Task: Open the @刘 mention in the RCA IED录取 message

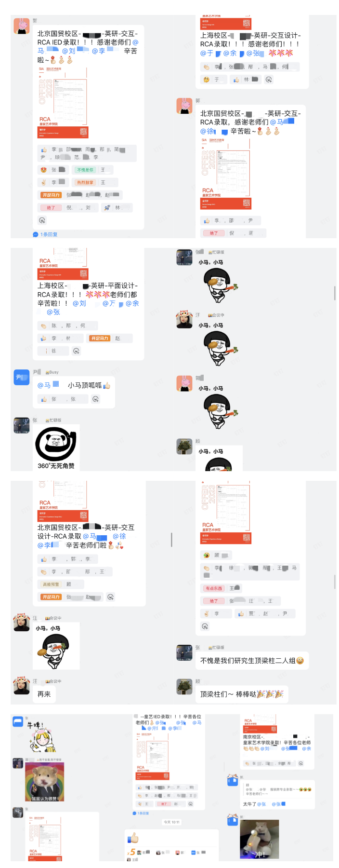Action: pos(69,51)
